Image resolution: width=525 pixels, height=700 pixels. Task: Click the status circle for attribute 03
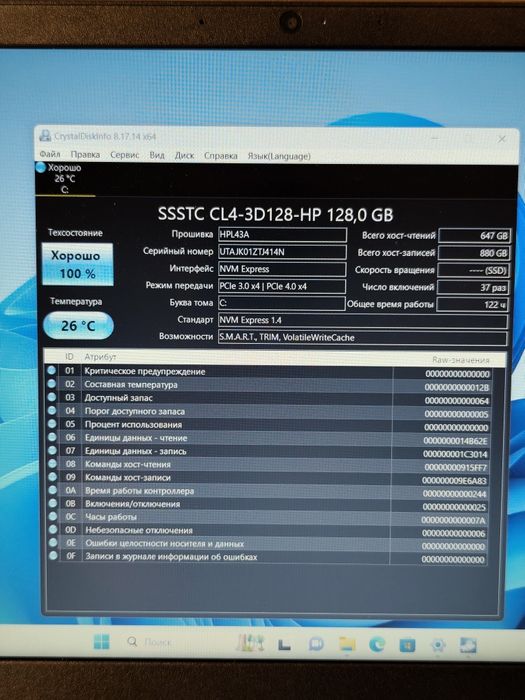pyautogui.click(x=52, y=397)
